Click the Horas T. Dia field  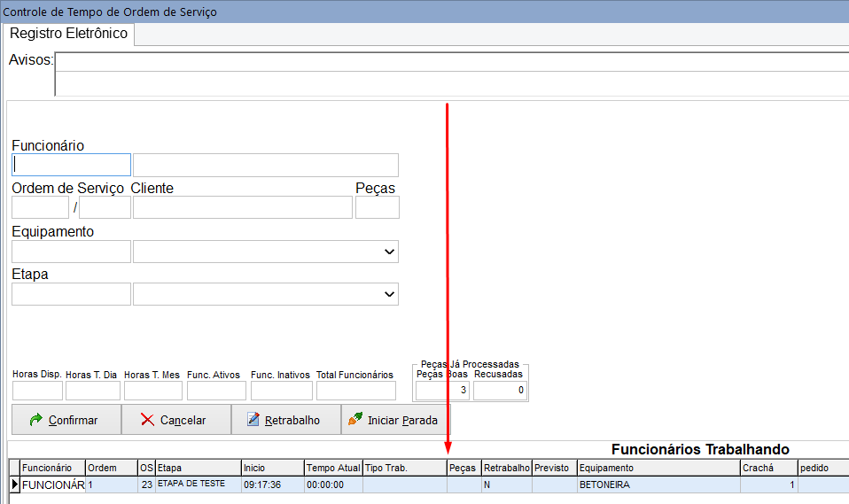(92, 391)
